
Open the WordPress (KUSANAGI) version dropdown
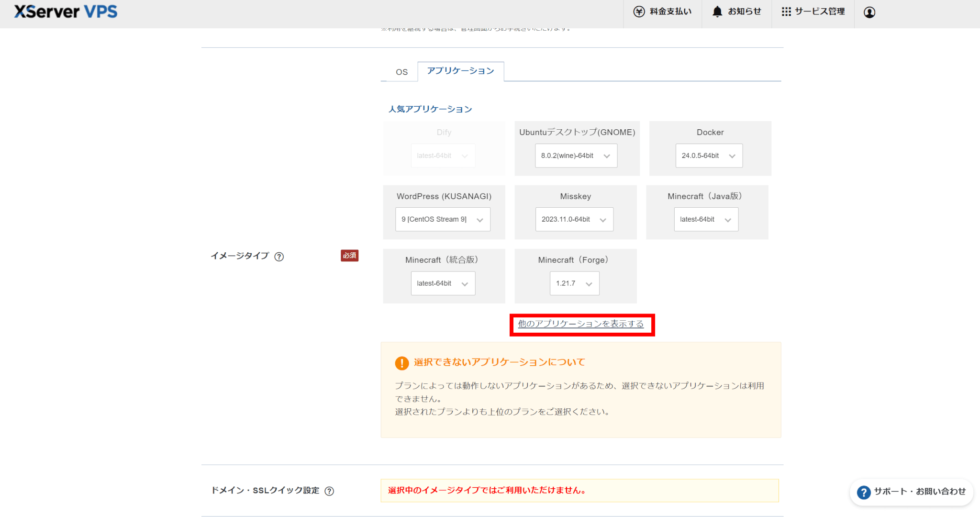click(x=443, y=219)
